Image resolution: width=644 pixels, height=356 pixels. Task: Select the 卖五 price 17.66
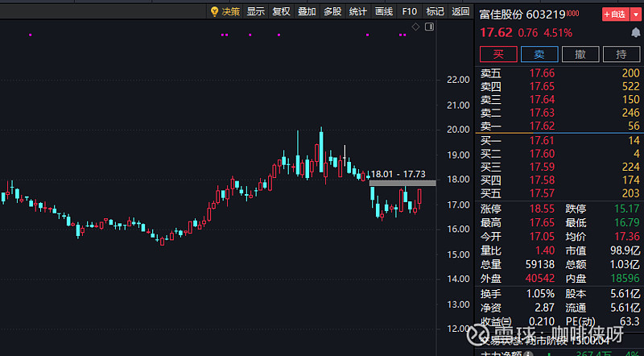tap(542, 73)
